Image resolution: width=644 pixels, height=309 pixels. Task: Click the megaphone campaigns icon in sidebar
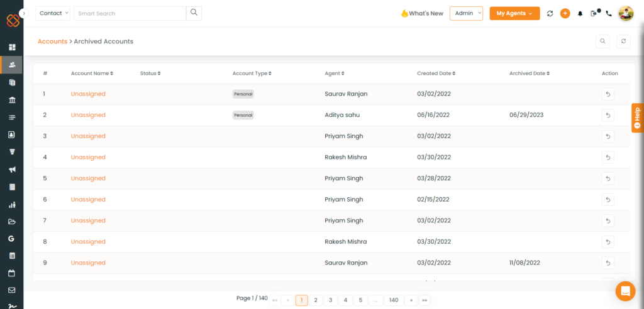(11, 170)
